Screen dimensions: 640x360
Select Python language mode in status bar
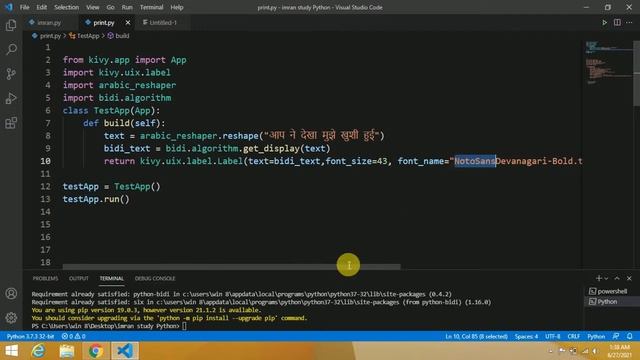[596, 336]
